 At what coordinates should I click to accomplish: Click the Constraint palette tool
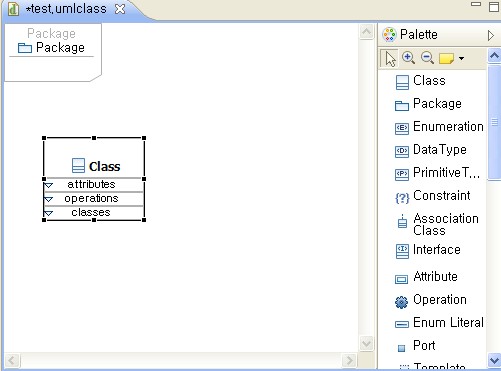point(433,196)
